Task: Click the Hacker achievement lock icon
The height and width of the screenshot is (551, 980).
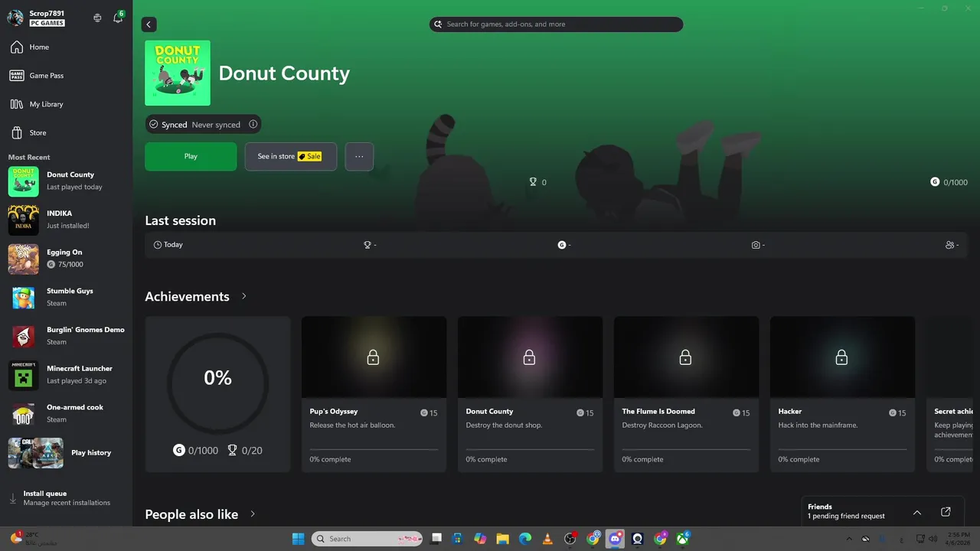Action: (x=841, y=357)
